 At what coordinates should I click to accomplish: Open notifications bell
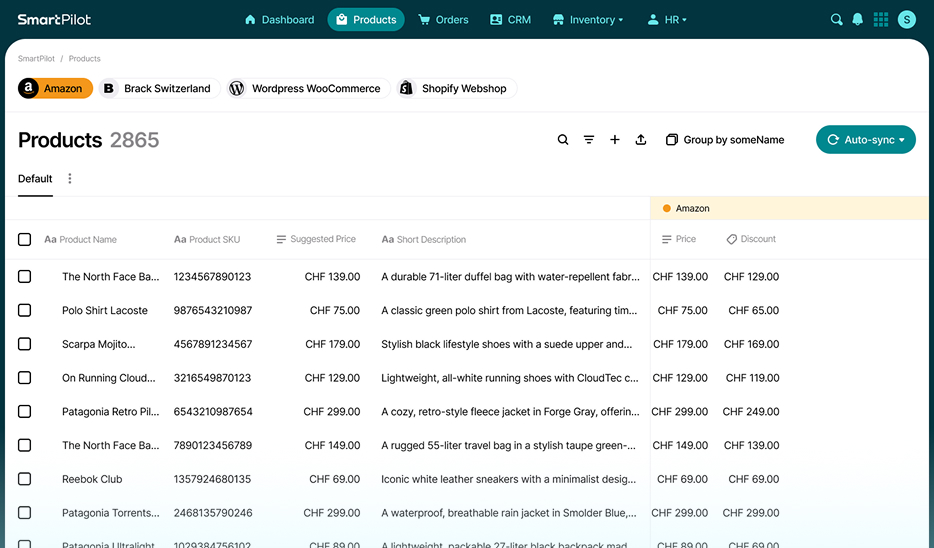point(858,20)
